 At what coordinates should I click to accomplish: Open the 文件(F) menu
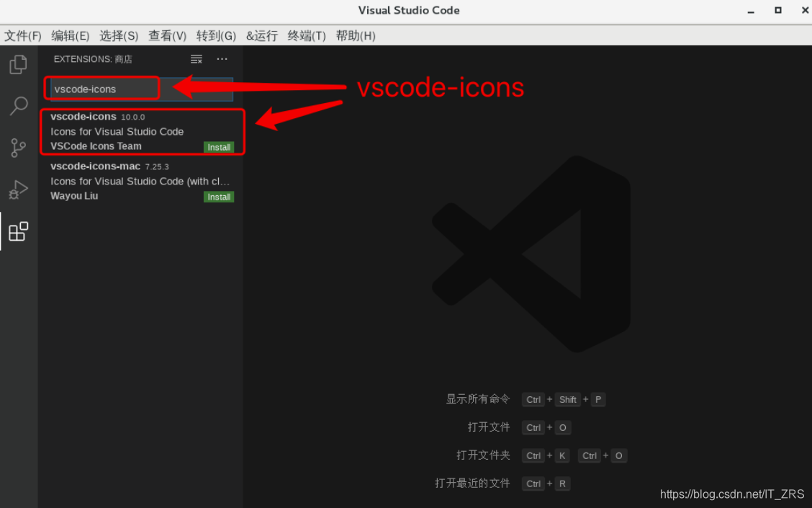pos(23,36)
